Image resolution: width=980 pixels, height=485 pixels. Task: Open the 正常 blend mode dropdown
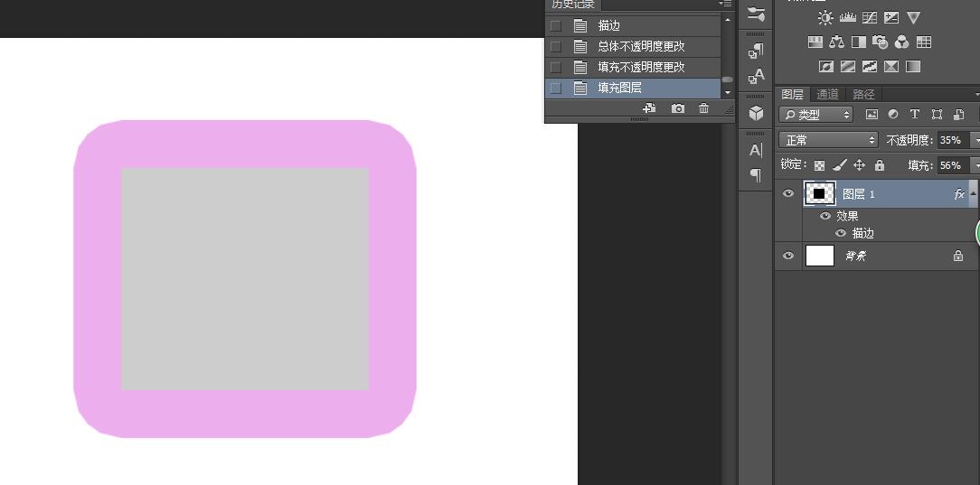829,140
